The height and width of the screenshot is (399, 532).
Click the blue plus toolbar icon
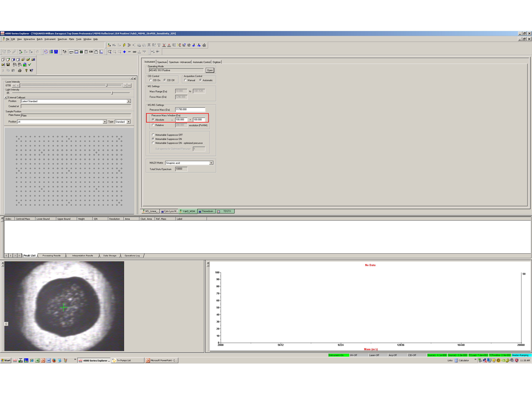pos(124,52)
